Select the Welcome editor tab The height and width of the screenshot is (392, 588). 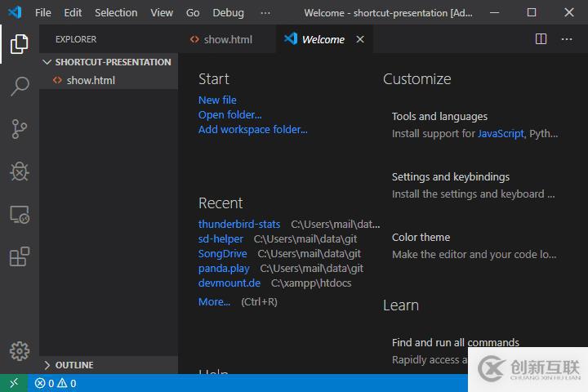pos(323,39)
